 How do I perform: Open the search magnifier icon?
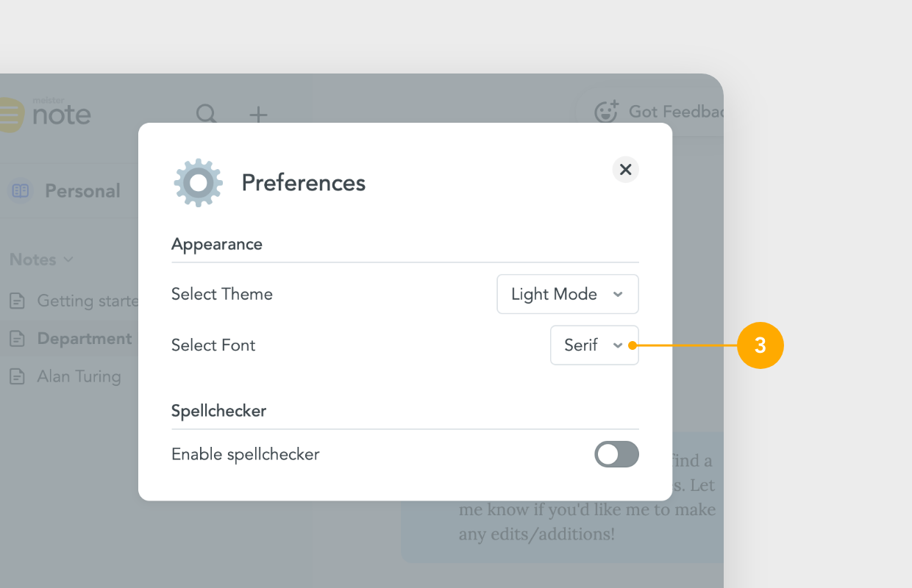coord(207,114)
